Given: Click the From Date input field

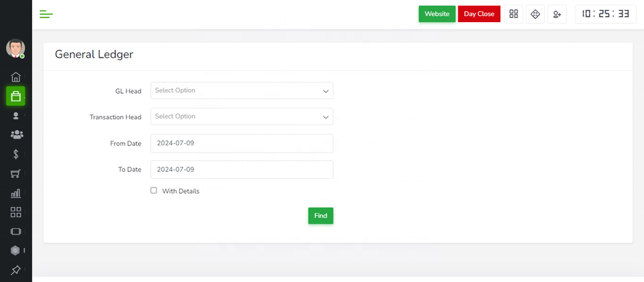Looking at the screenshot, I should tap(241, 143).
